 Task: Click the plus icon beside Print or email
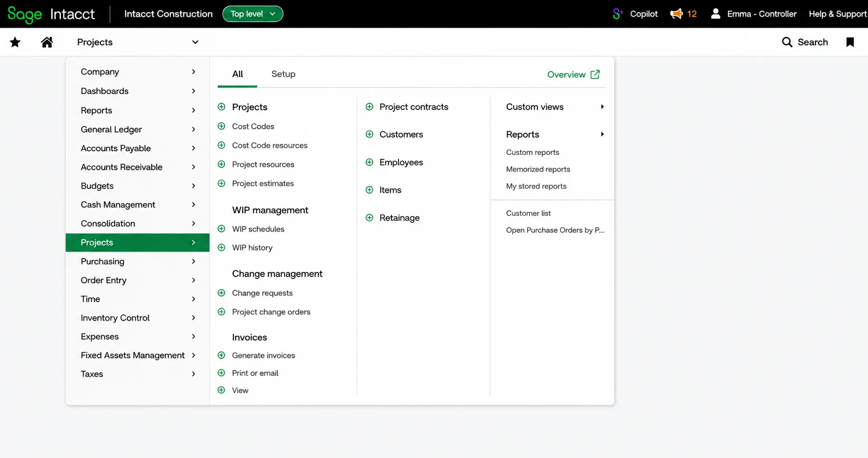[x=221, y=373]
